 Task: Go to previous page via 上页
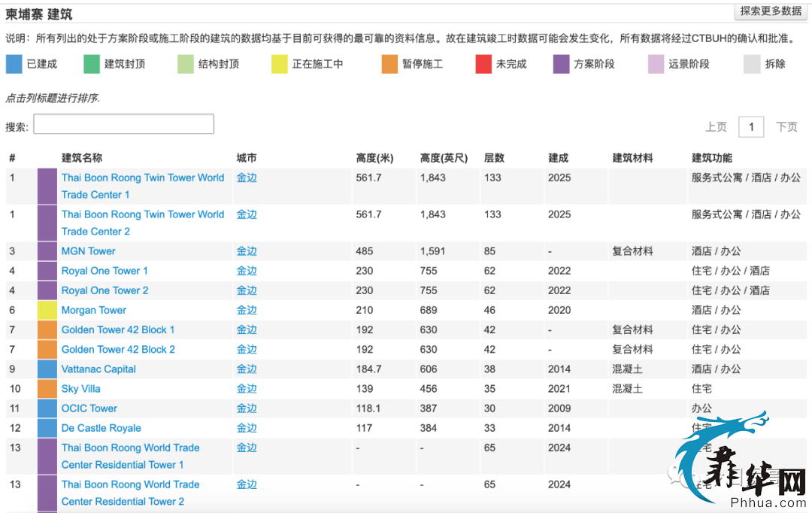(x=717, y=127)
